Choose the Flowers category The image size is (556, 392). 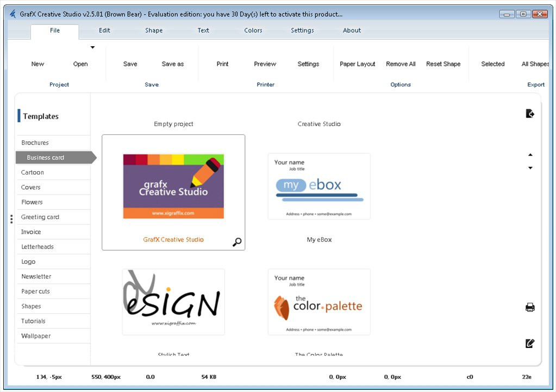pyautogui.click(x=53, y=202)
